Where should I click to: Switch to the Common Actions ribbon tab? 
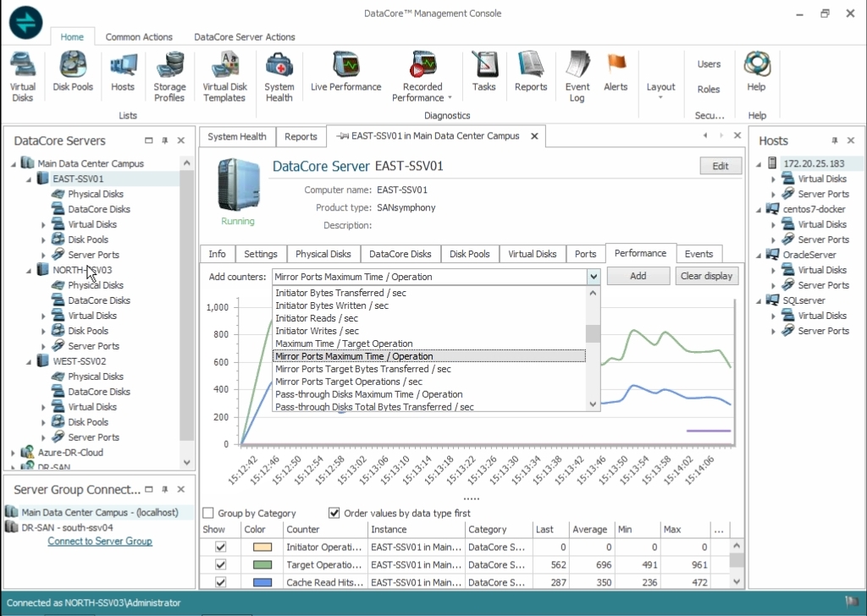point(139,37)
